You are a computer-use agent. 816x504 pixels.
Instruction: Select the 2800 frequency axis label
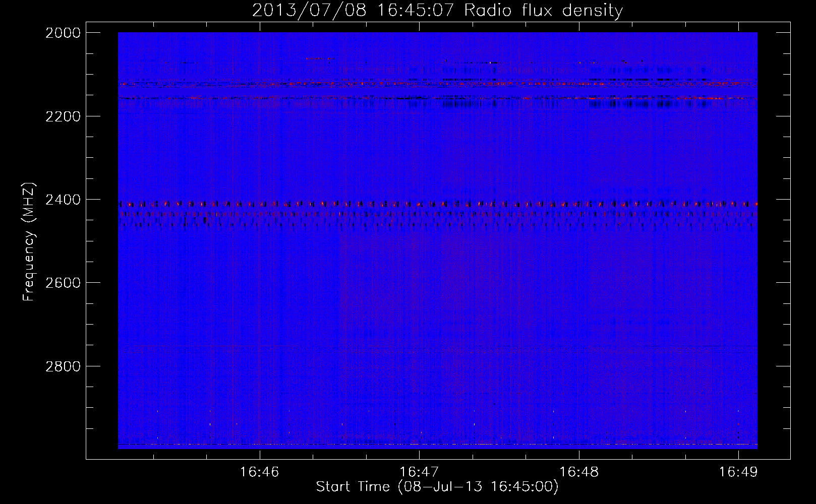[63, 366]
